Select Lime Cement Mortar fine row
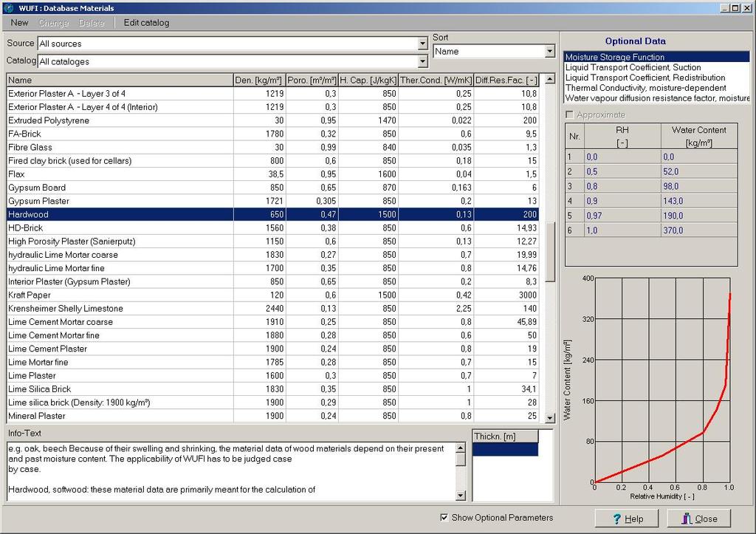Screen dimensions: 756x534 pyautogui.click(x=273, y=335)
